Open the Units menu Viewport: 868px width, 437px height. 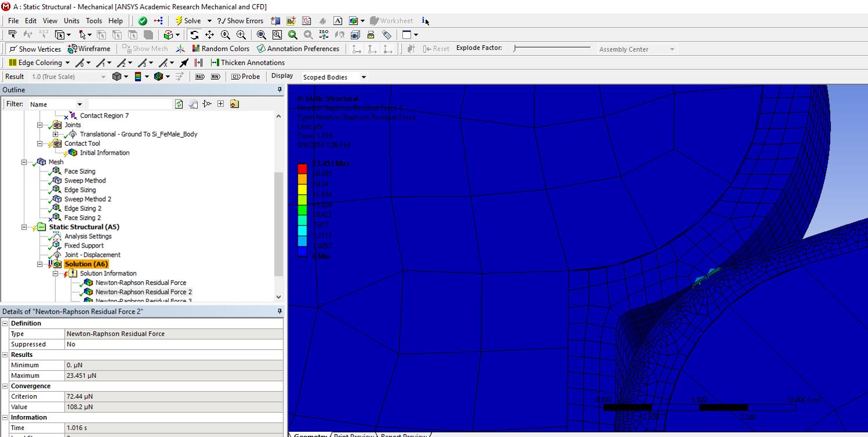pyautogui.click(x=72, y=21)
